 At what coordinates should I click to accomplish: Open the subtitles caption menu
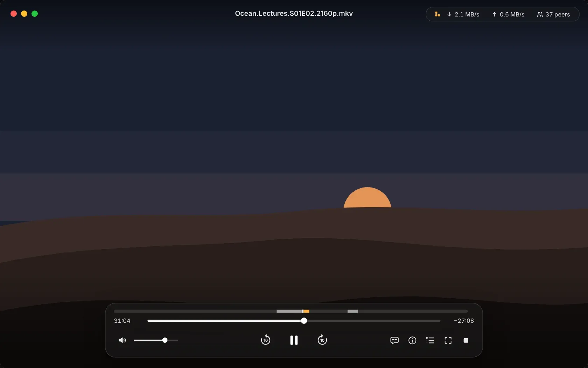(394, 340)
